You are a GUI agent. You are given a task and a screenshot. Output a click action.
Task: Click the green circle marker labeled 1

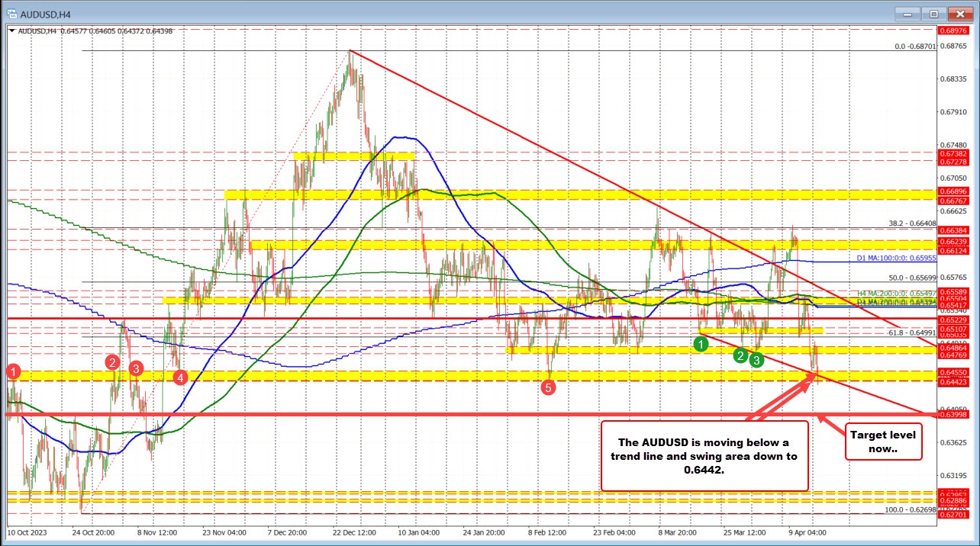coord(701,345)
